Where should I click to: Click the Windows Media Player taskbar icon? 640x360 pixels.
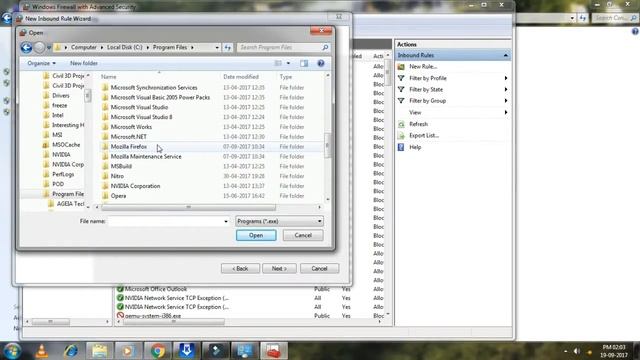pos(128,351)
